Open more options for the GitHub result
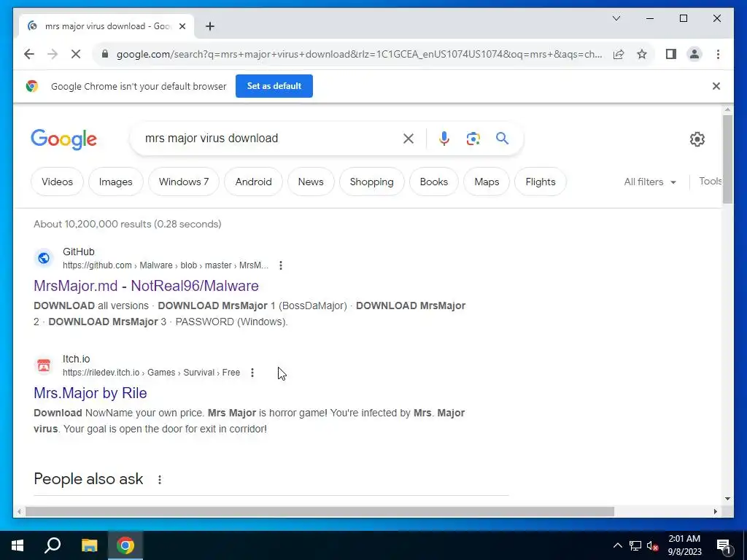 pos(281,265)
